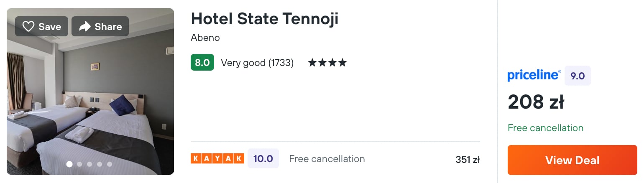
Task: Click the KAYAK logo
Action: coord(217,159)
